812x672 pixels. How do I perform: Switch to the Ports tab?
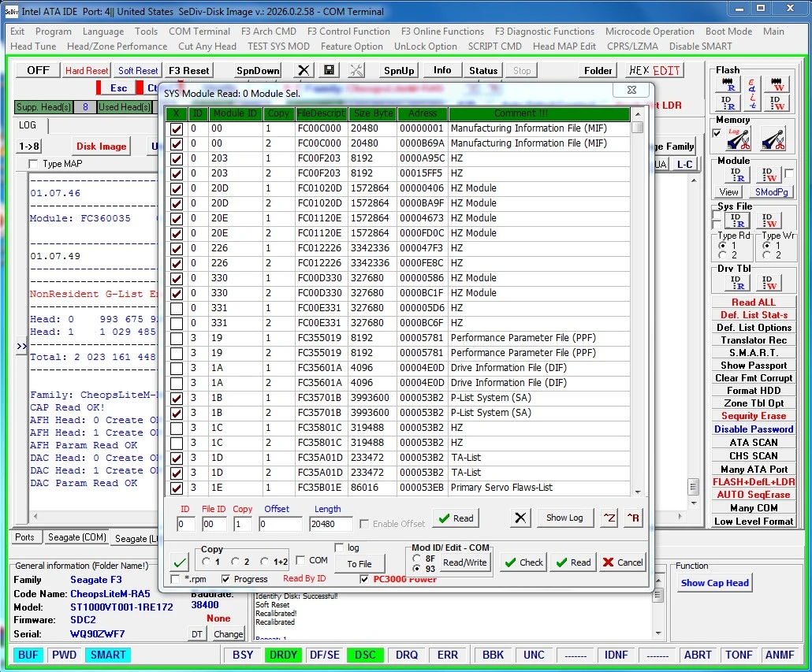[x=24, y=537]
